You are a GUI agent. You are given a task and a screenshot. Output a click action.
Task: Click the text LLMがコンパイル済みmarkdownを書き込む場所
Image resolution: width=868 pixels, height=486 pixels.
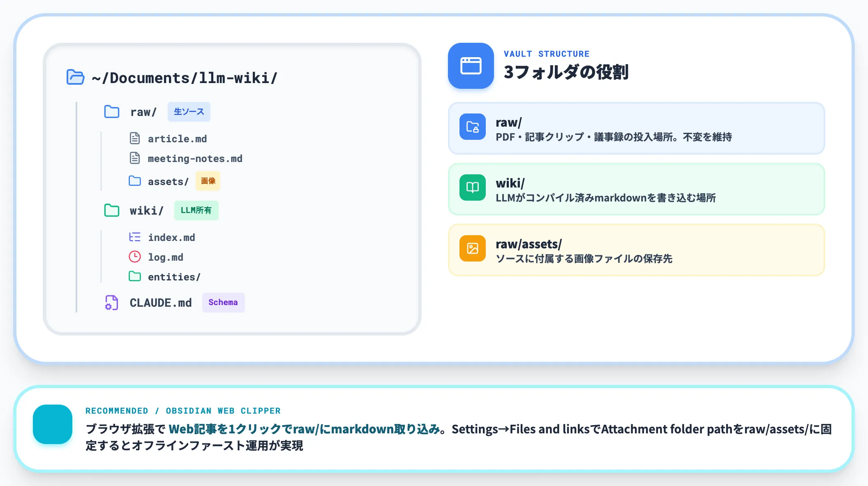(x=606, y=198)
